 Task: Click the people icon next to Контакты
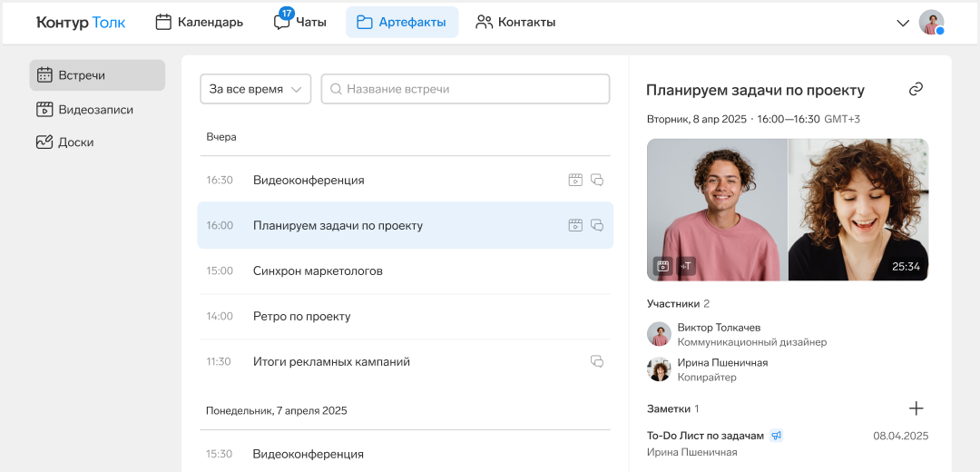485,23
